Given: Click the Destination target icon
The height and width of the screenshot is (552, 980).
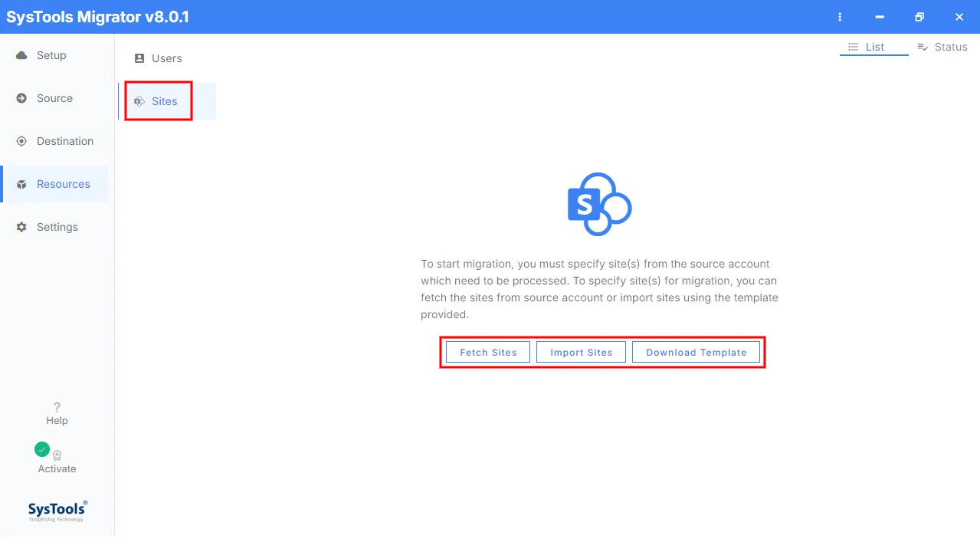Looking at the screenshot, I should (21, 141).
